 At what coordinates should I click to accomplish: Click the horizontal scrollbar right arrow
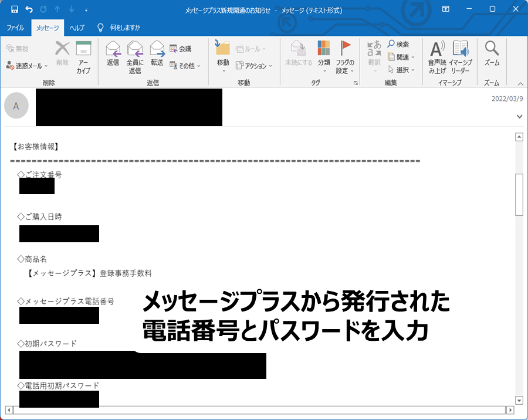[510, 410]
